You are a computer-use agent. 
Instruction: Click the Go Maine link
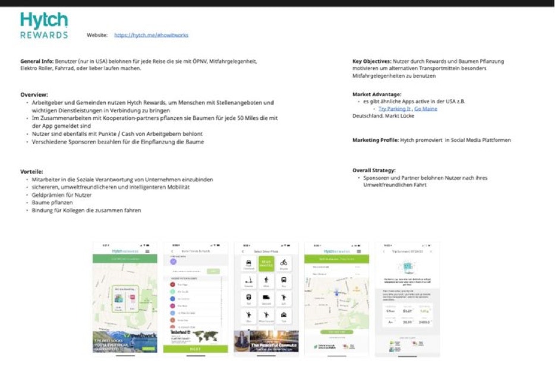(425, 109)
